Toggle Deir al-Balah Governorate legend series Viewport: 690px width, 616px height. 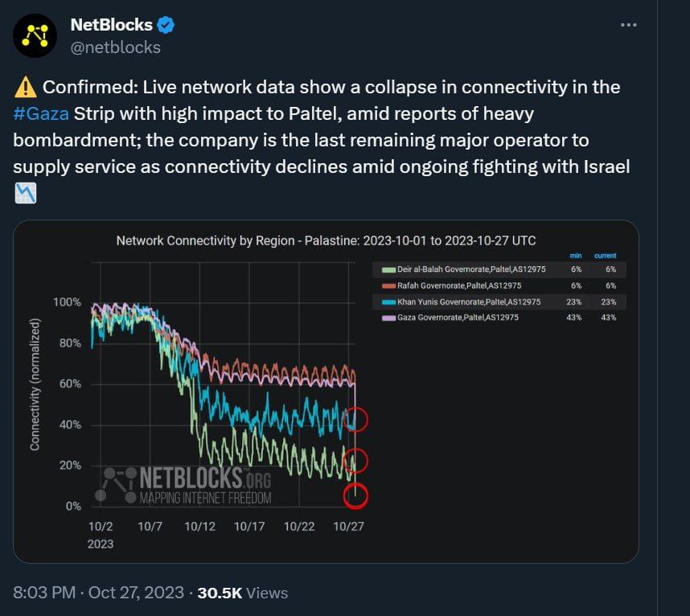(457, 269)
